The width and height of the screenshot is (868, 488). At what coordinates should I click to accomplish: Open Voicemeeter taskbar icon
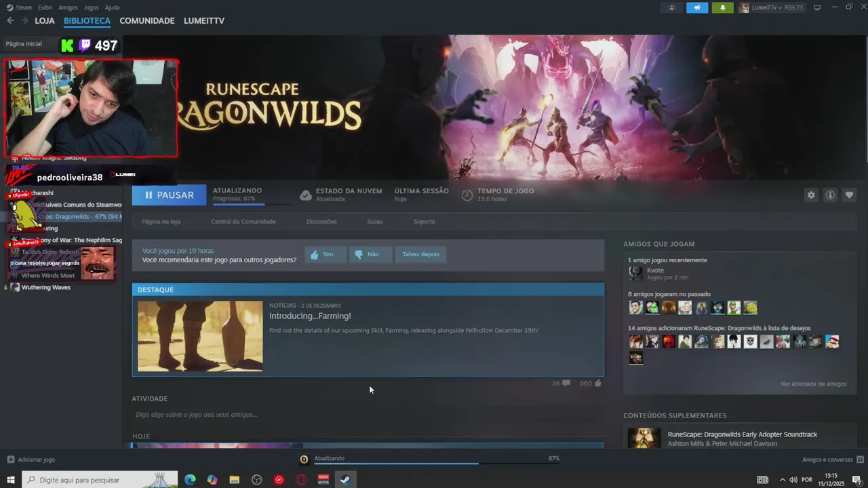click(x=323, y=480)
